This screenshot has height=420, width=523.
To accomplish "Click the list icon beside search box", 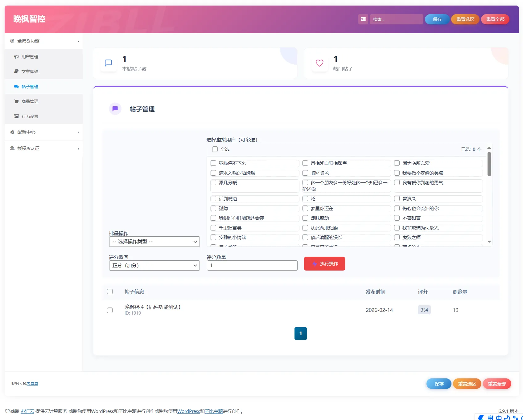I will tap(363, 19).
